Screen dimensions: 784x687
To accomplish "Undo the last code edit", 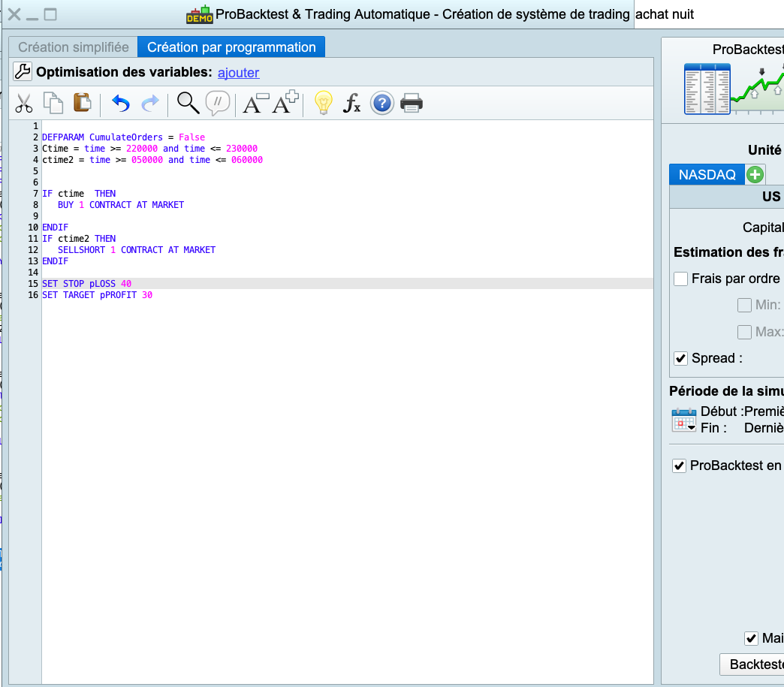I will [120, 104].
